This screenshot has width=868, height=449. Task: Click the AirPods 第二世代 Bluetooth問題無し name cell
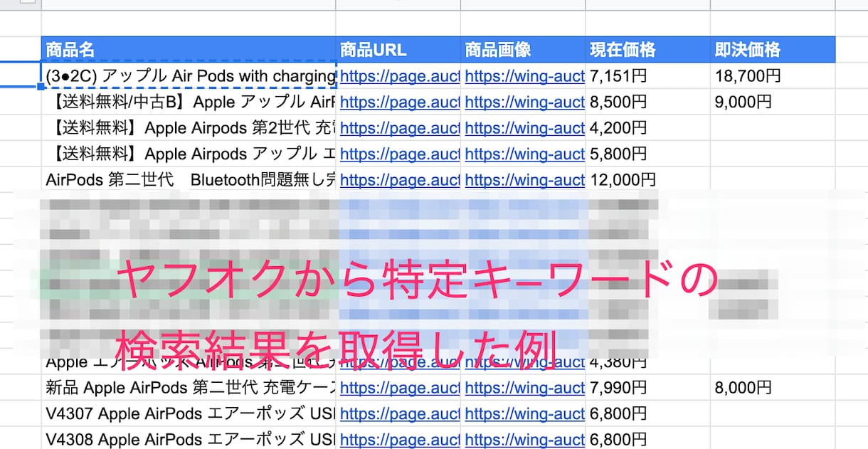point(189,180)
